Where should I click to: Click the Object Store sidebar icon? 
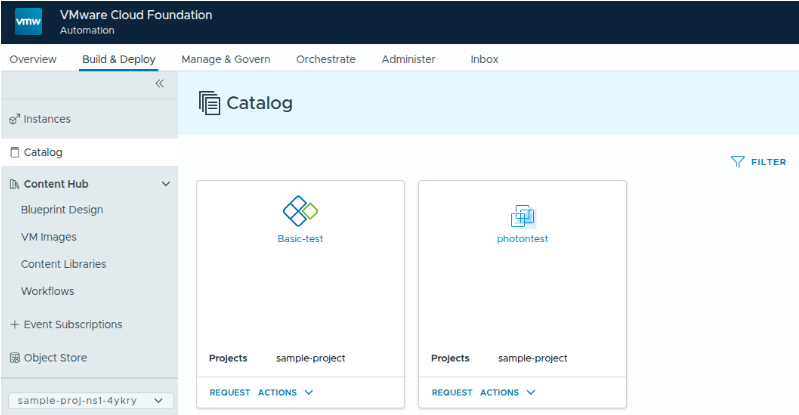14,358
